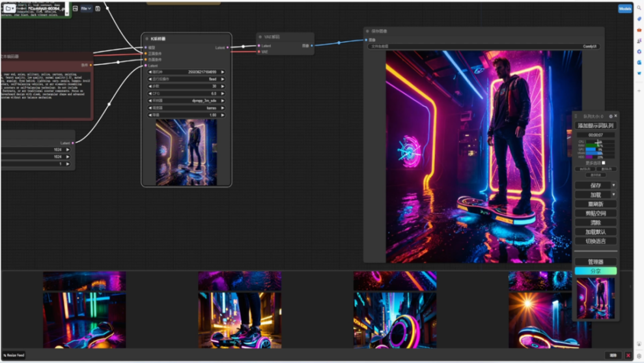Close image feed with red X

[x=628, y=356]
